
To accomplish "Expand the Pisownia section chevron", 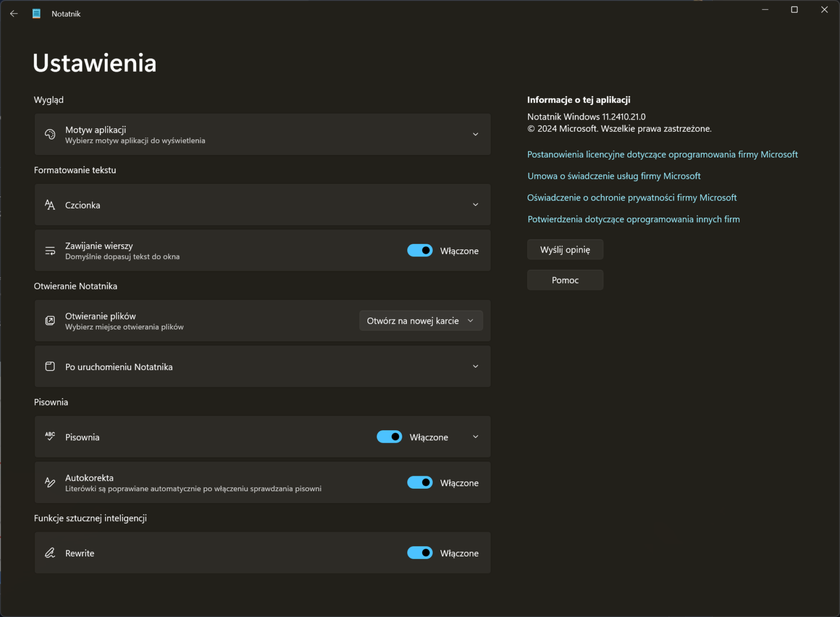I will click(x=475, y=437).
